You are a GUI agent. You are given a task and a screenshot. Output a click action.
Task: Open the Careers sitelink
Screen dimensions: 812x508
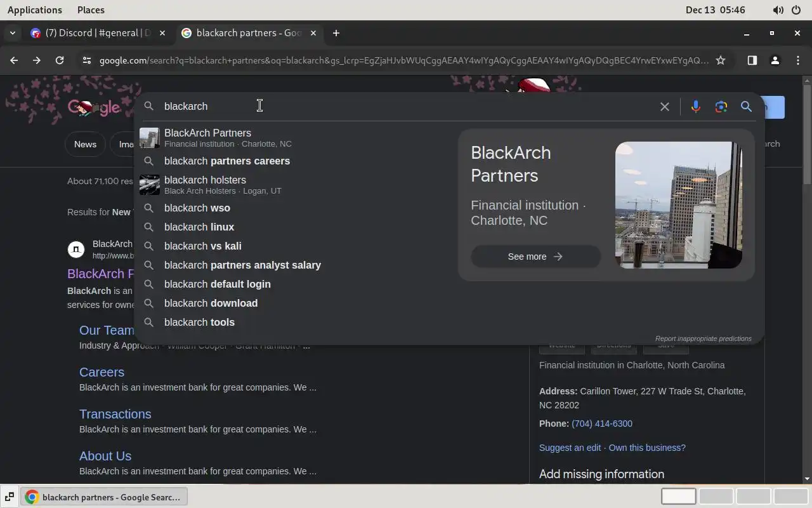pyautogui.click(x=101, y=372)
